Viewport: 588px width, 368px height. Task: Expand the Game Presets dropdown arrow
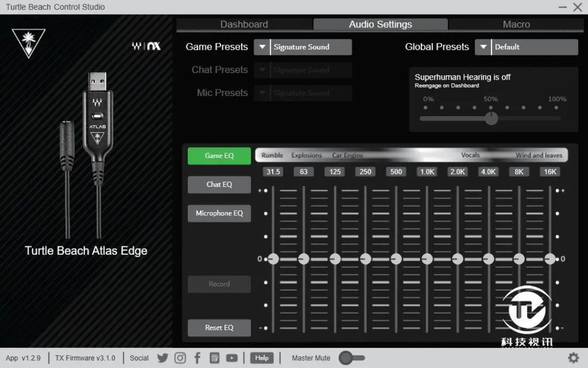[262, 47]
